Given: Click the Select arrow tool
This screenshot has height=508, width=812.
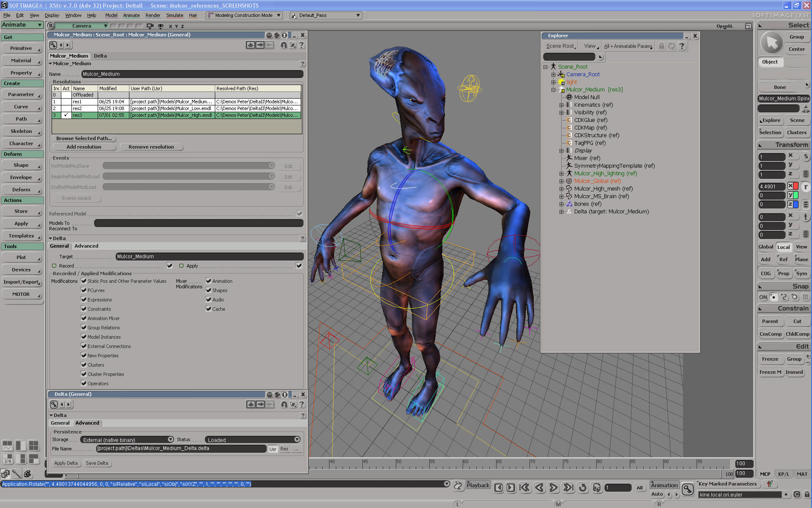Looking at the screenshot, I should coord(772,43).
